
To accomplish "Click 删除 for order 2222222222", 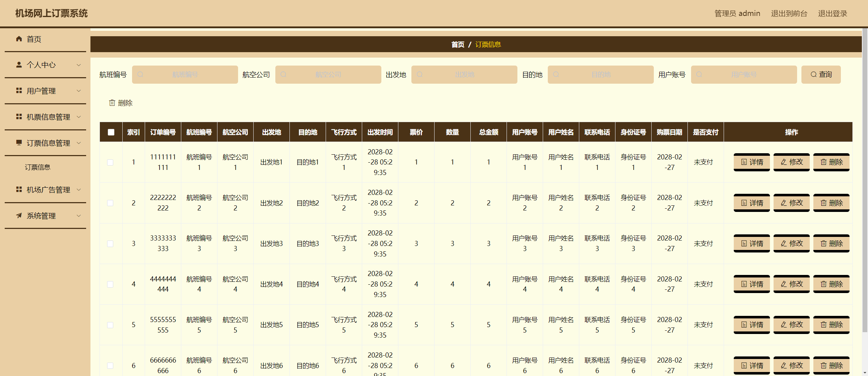I will pos(831,203).
